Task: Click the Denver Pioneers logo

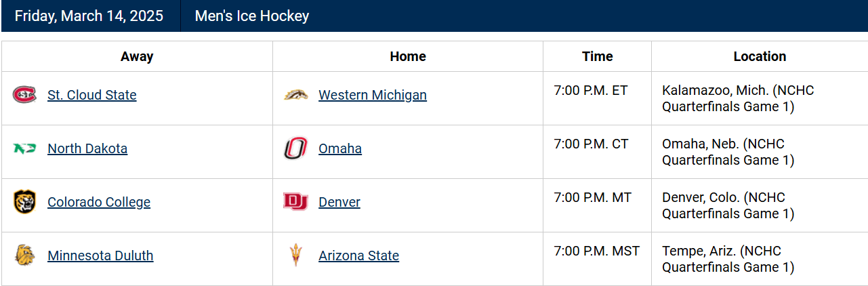Action: click(x=295, y=202)
